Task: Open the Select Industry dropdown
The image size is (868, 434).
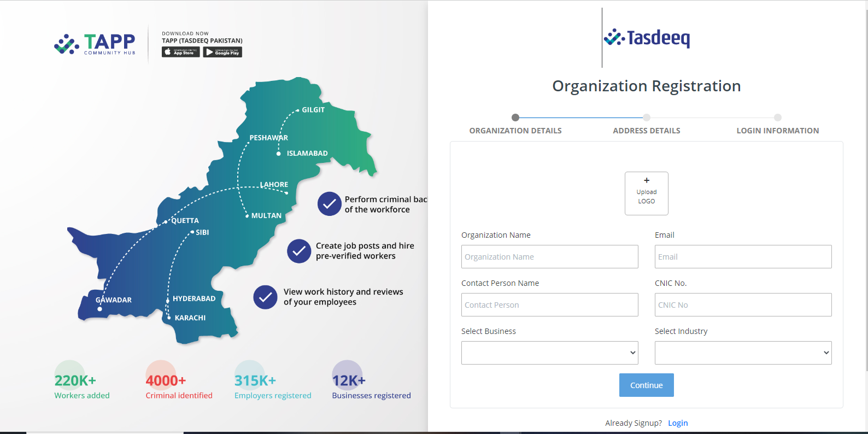Action: (x=743, y=353)
